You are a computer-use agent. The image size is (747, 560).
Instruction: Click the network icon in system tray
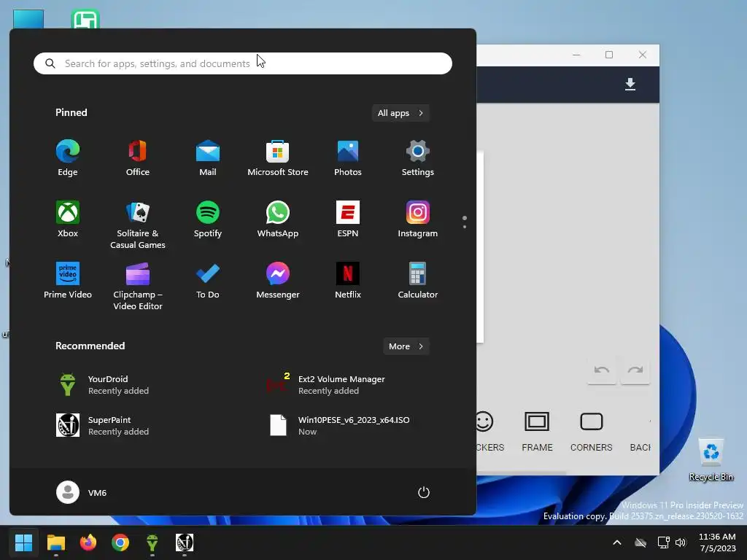click(663, 542)
